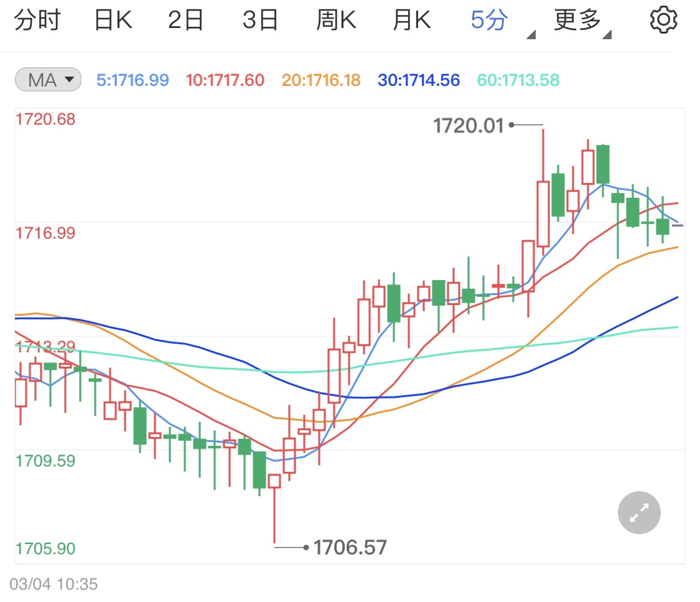Open chart settings gear icon

point(663,20)
